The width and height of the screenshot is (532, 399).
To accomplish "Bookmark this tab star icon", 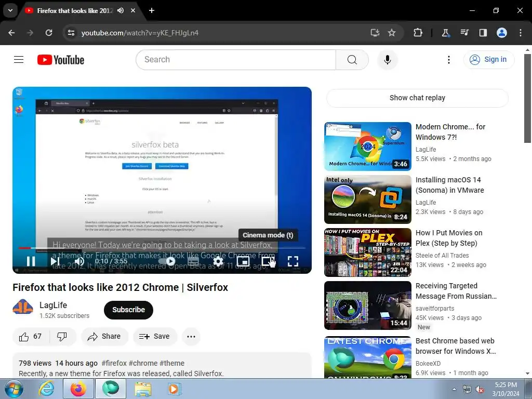I will pos(392,33).
